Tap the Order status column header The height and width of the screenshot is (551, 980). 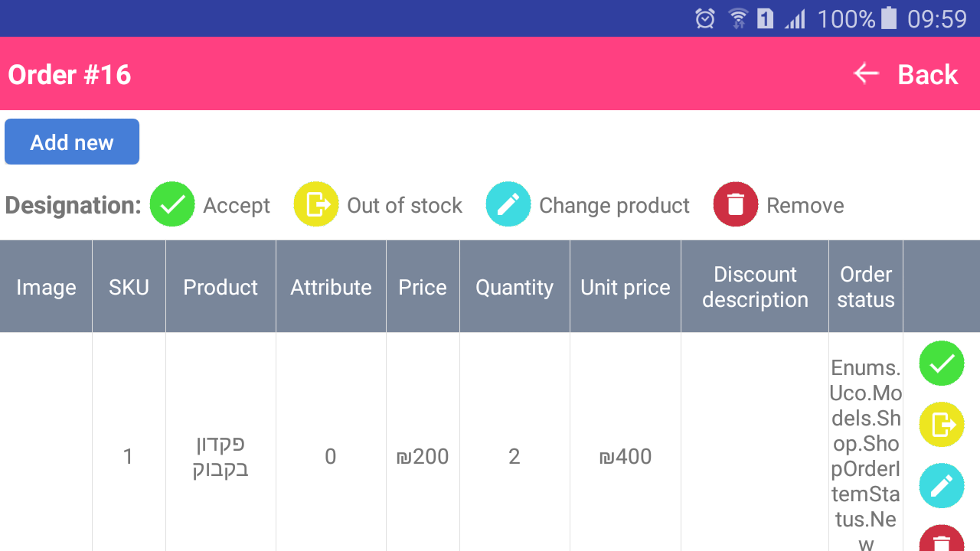point(866,287)
